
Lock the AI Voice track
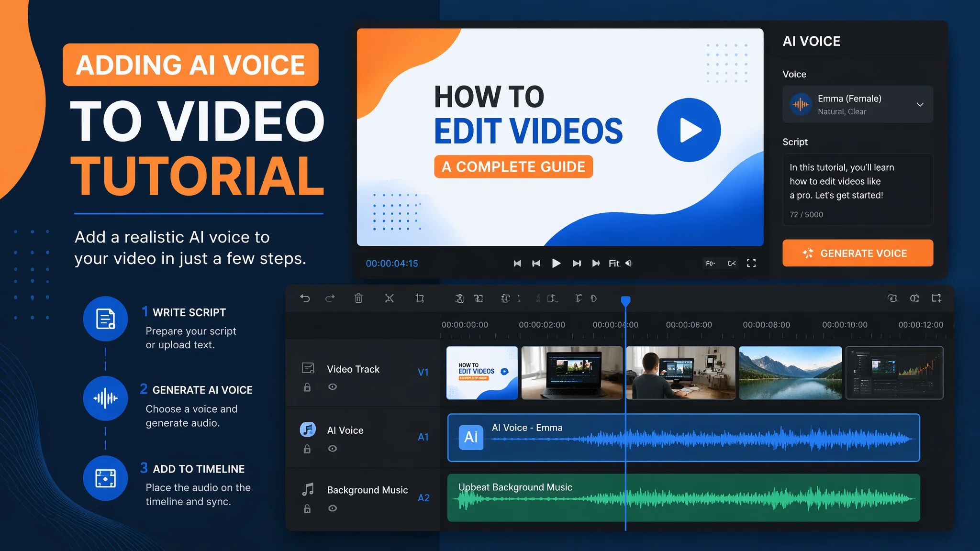click(307, 449)
